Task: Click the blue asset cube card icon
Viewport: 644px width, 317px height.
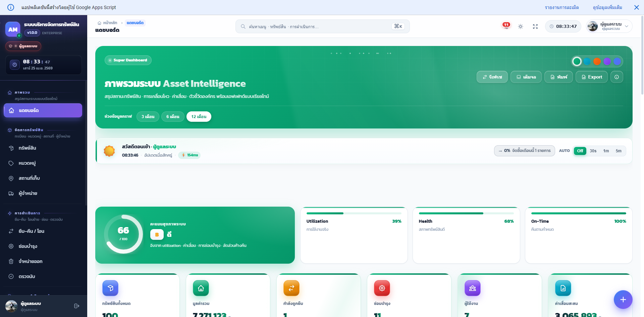Action: tap(110, 288)
